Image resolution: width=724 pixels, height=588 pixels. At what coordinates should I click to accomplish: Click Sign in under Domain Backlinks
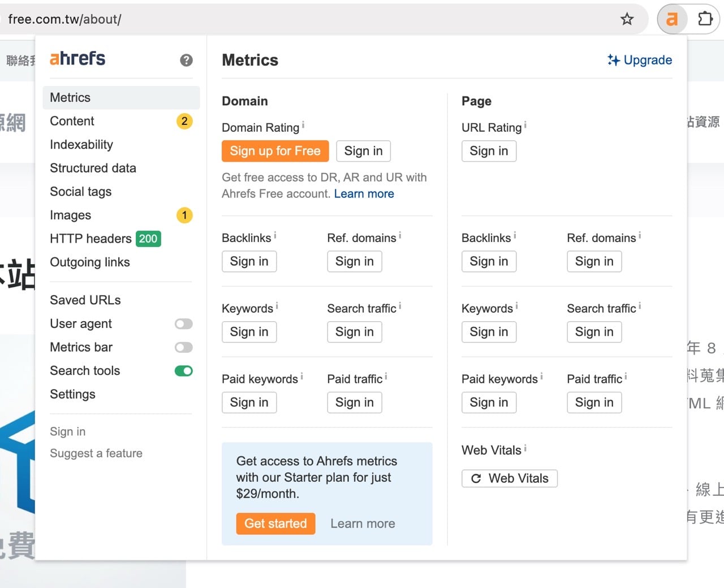pos(249,261)
